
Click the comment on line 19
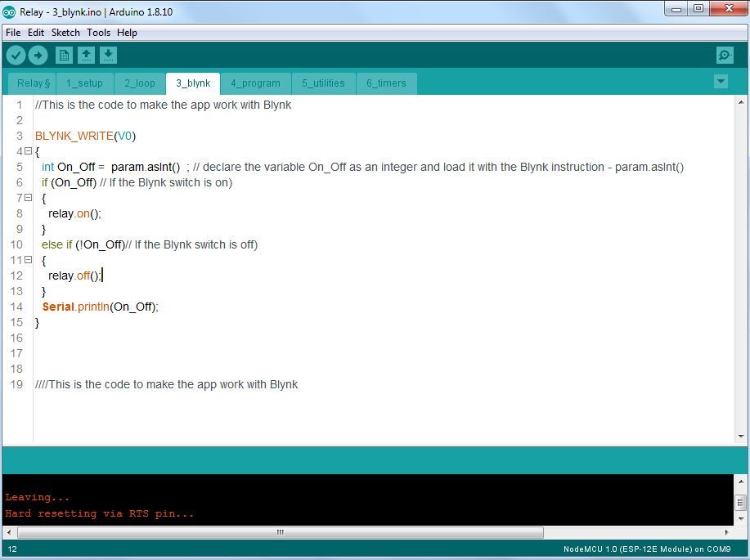point(167,384)
